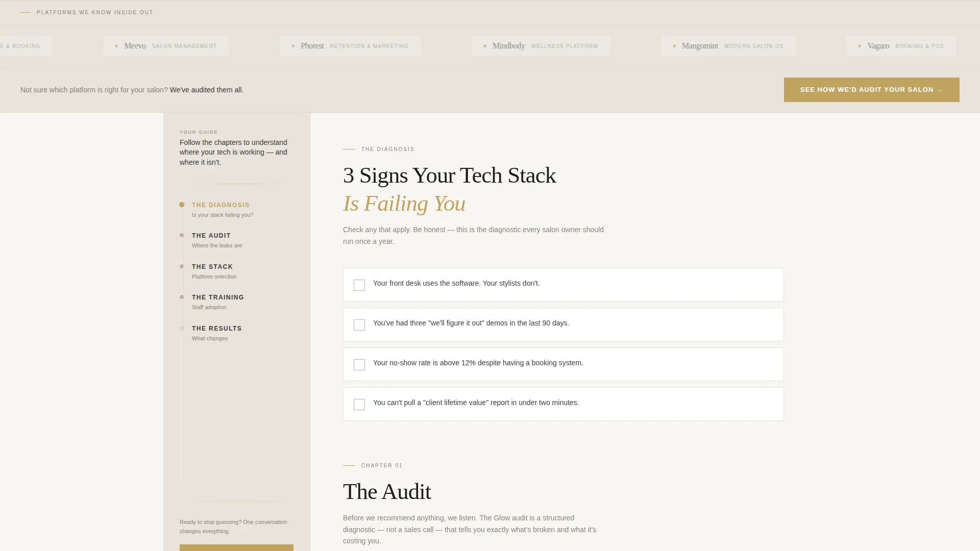Check the no-show rate above 12% box
Screen dimensions: 980x551
pyautogui.click(x=359, y=365)
